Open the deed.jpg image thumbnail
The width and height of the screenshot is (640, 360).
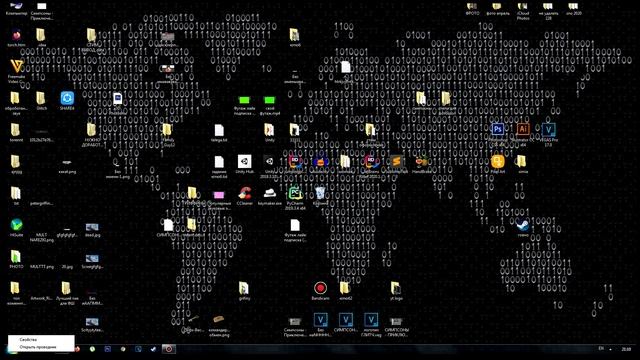[x=92, y=229]
